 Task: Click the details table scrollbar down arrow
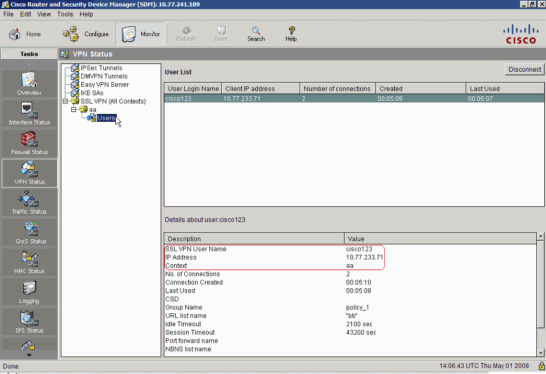tap(540, 353)
